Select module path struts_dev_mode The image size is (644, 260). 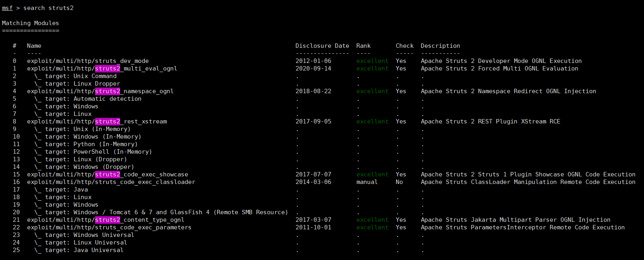point(88,61)
